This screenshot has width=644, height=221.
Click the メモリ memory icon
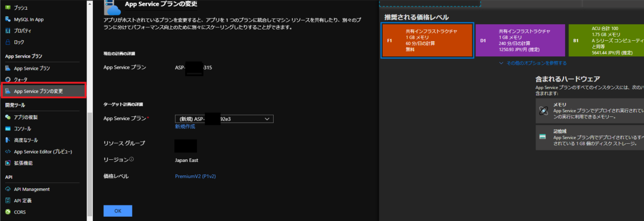click(544, 110)
